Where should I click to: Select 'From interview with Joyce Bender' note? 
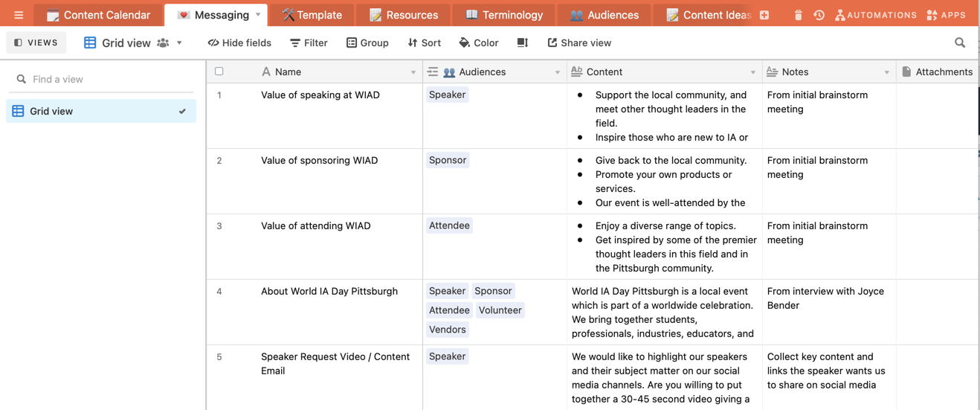point(829,312)
